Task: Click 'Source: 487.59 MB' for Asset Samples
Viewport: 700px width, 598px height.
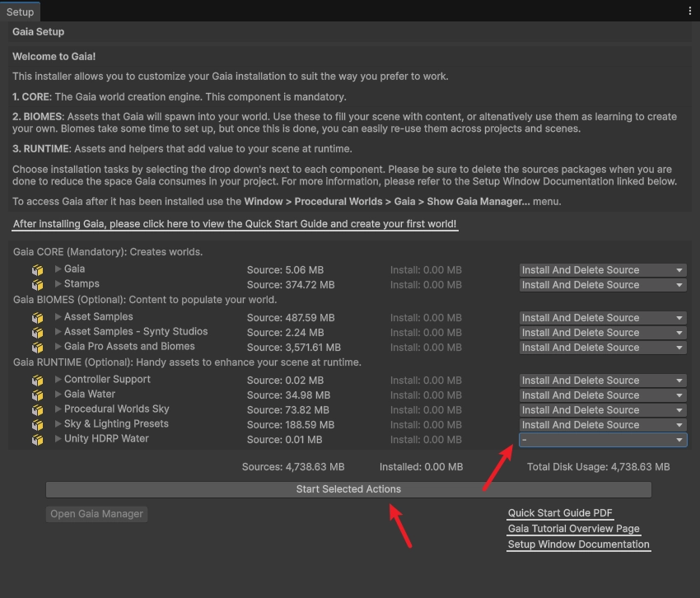Action: click(291, 318)
